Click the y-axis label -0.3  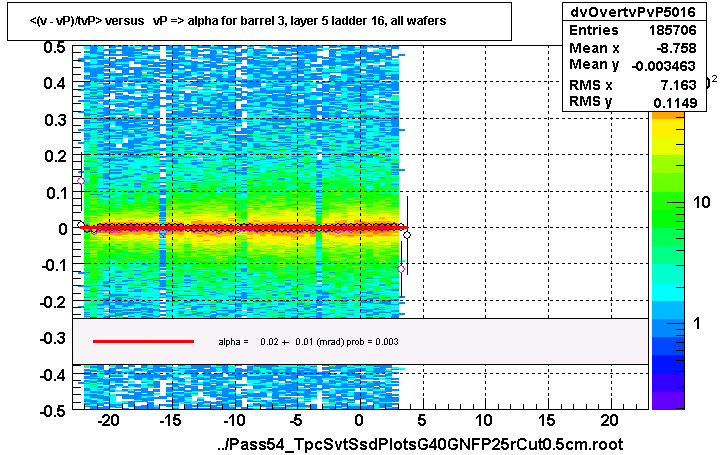(x=53, y=338)
